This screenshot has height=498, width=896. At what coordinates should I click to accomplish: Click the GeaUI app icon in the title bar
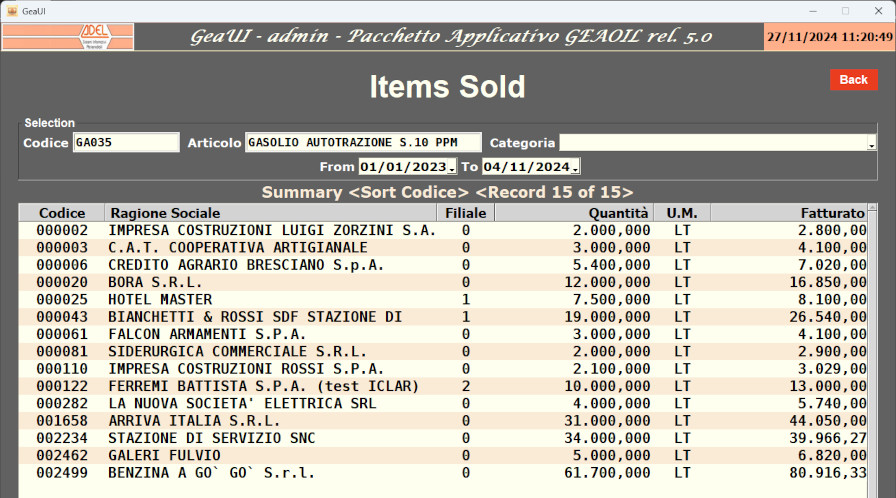pyautogui.click(x=12, y=11)
